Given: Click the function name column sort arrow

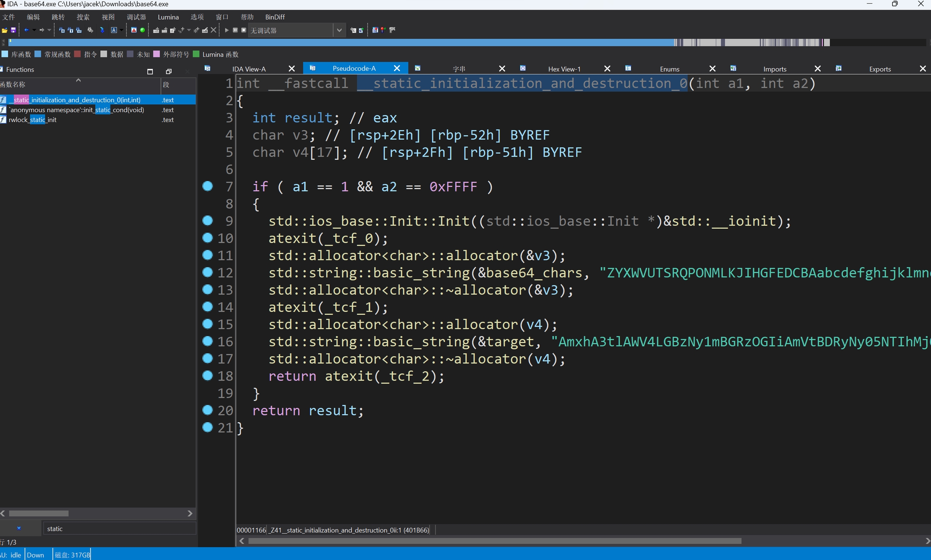Looking at the screenshot, I should pos(78,80).
